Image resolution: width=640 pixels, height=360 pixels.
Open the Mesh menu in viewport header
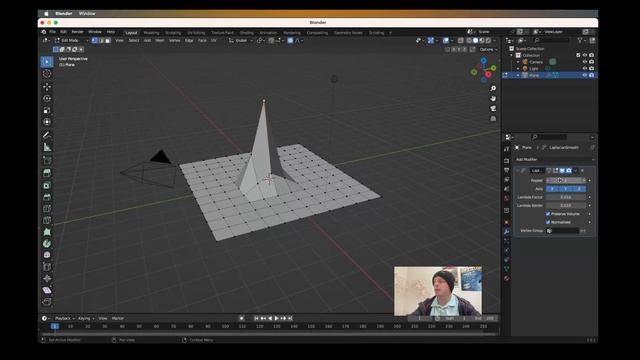[x=160, y=40]
